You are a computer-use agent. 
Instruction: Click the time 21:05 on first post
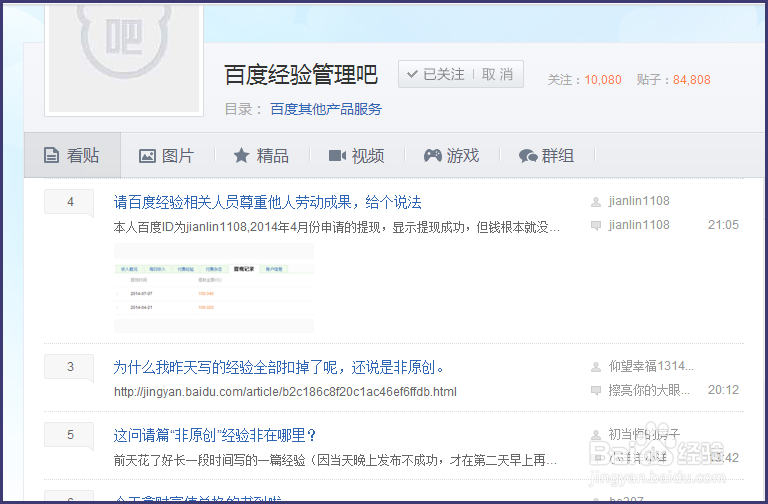[723, 225]
